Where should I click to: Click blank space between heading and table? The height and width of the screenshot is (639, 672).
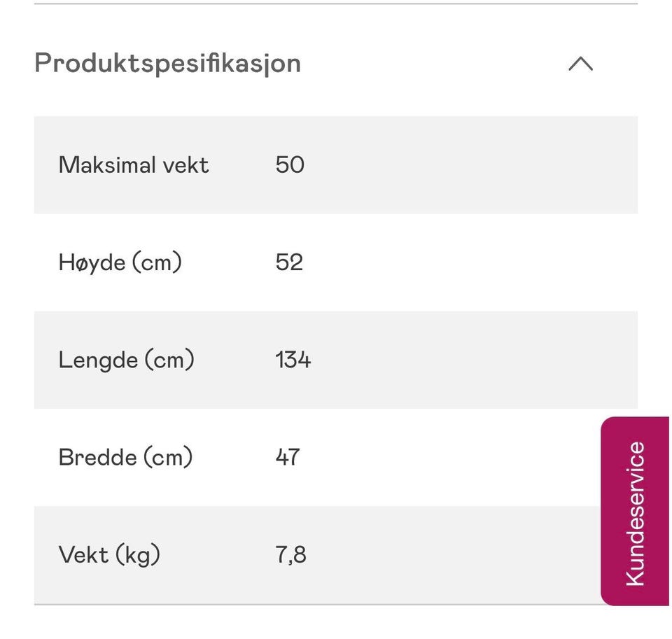click(336, 99)
